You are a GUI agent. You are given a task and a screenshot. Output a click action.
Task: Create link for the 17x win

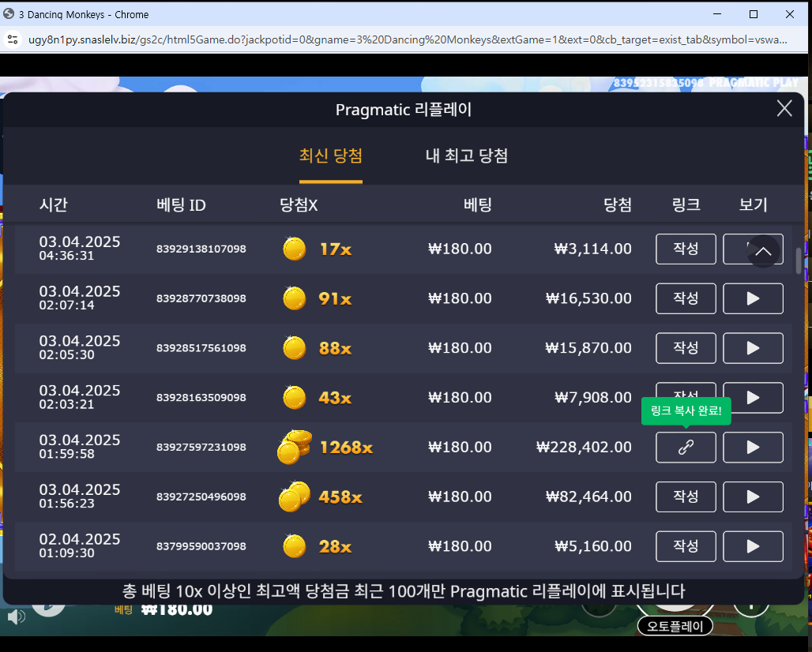(x=686, y=249)
